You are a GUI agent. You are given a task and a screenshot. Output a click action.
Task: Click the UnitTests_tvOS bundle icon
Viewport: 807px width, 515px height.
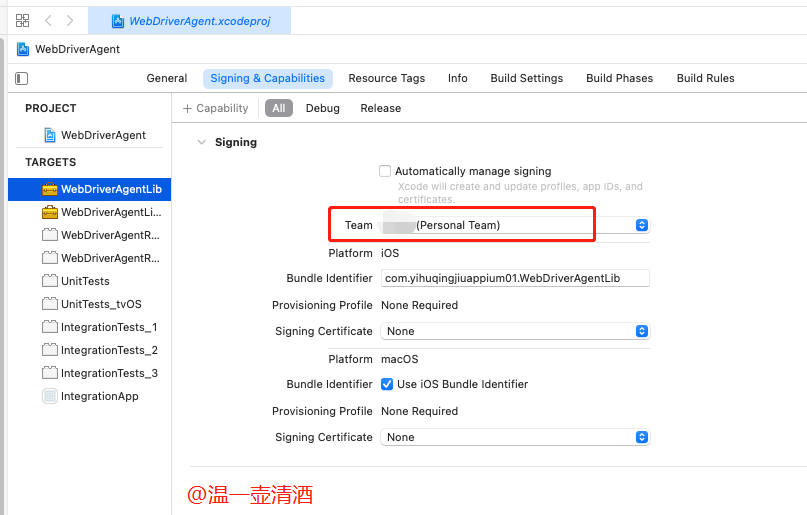click(50, 304)
